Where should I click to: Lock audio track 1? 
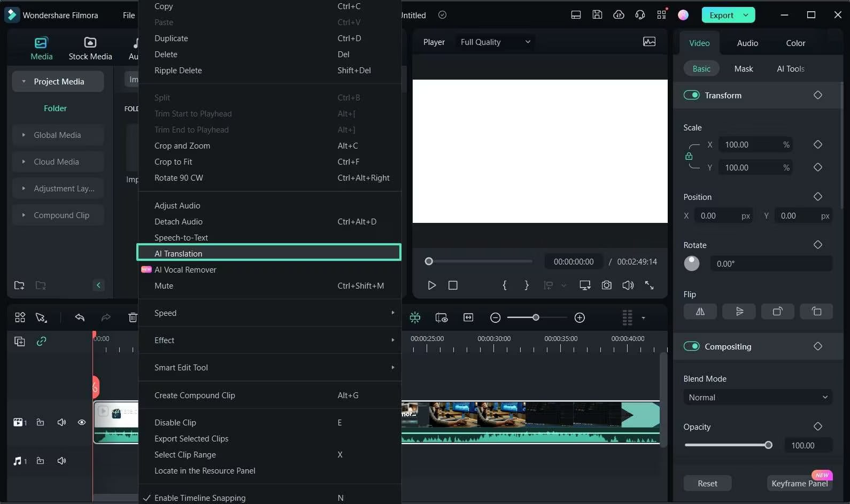click(40, 461)
